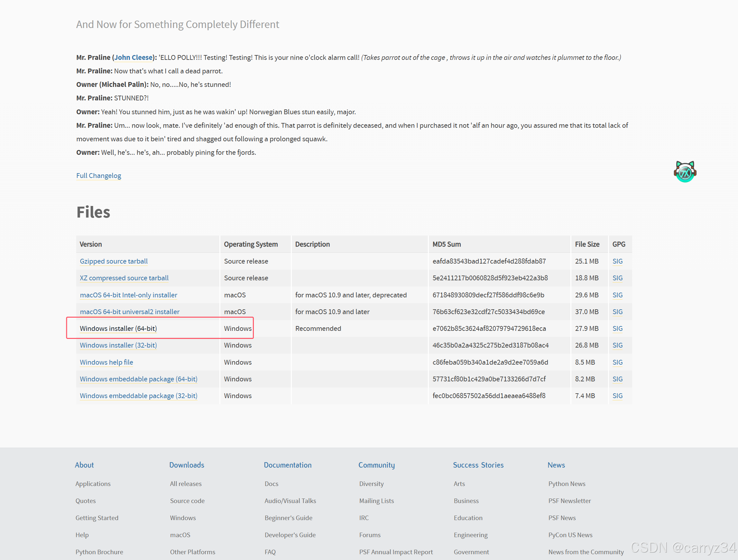This screenshot has width=738, height=560.
Task: Download macOS 64-bit universal2 installer
Action: tap(129, 312)
